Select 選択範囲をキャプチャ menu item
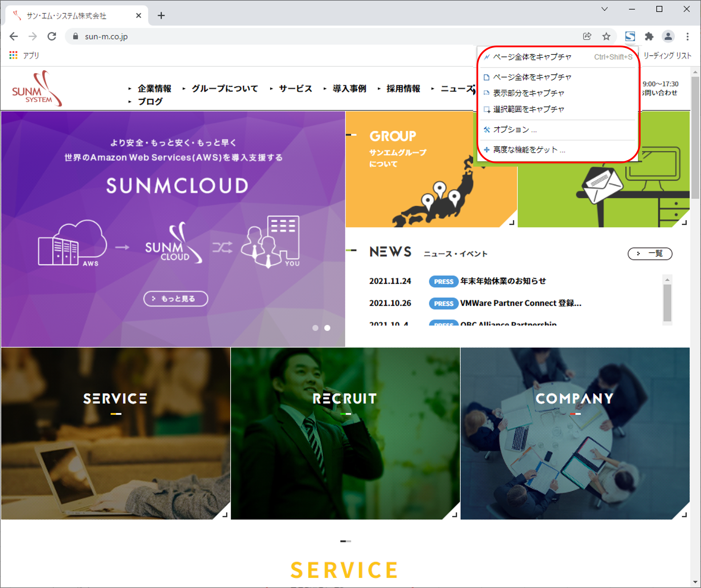This screenshot has height=588, width=701. point(557,109)
